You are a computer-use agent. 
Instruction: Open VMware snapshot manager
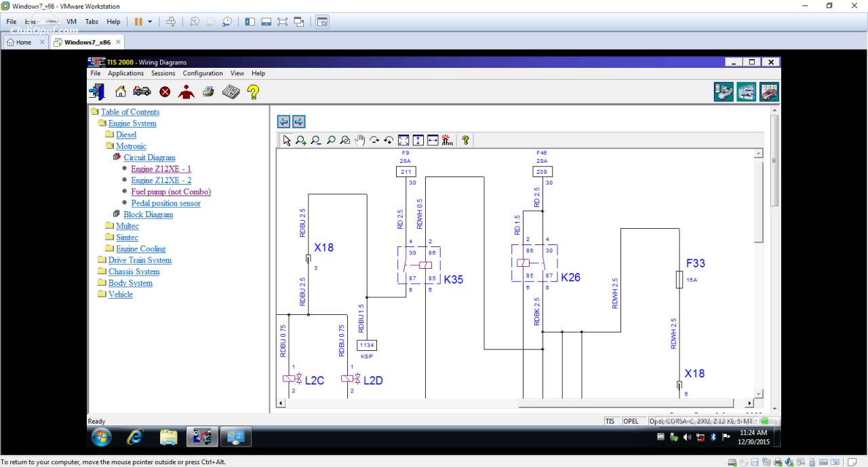226,22
